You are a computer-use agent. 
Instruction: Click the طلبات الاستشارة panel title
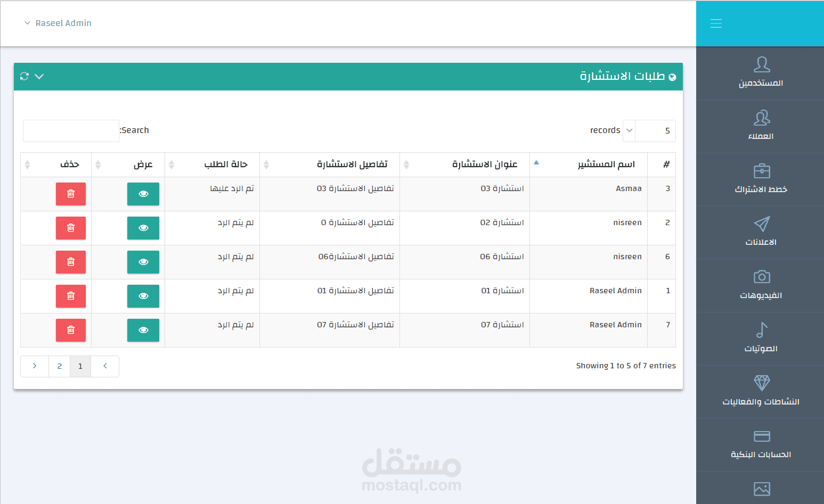(623, 76)
